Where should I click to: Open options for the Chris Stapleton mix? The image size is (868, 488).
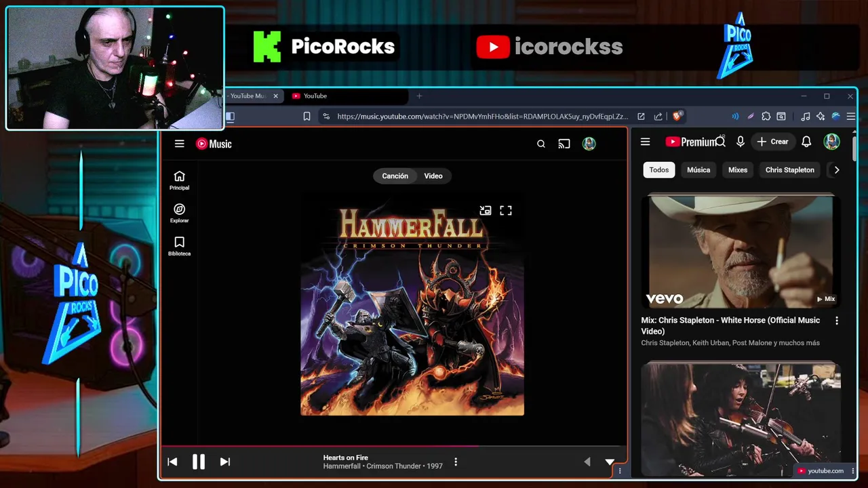837,321
